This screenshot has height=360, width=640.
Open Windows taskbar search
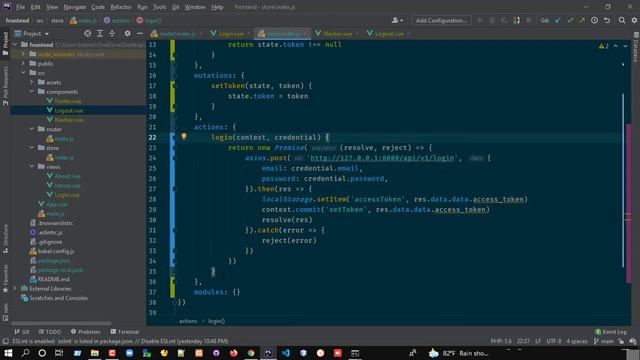tap(25, 353)
